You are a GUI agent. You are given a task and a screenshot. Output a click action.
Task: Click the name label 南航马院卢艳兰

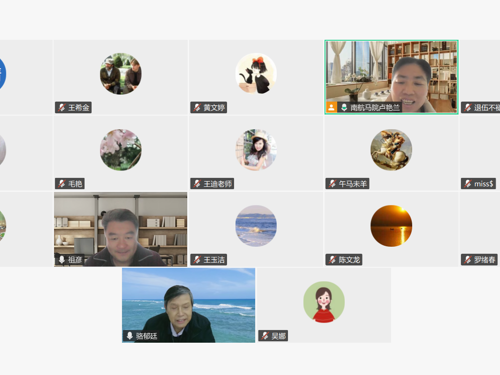click(375, 107)
